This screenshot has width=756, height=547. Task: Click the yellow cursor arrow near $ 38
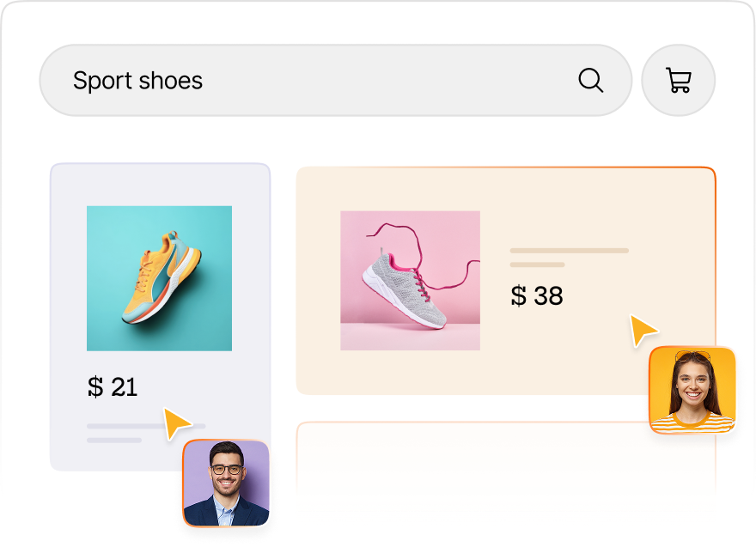[x=643, y=330]
